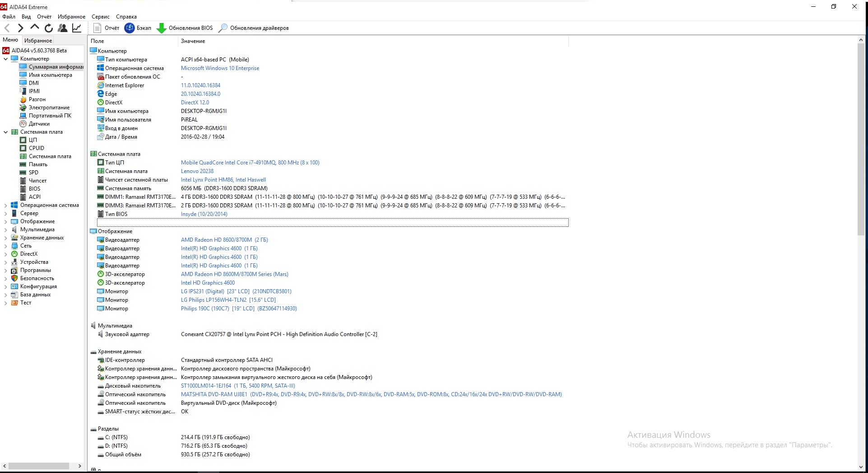Viewport: 868px width, 473px height.
Task: Expand the Хранение данных tree node
Action: pyautogui.click(x=5, y=238)
